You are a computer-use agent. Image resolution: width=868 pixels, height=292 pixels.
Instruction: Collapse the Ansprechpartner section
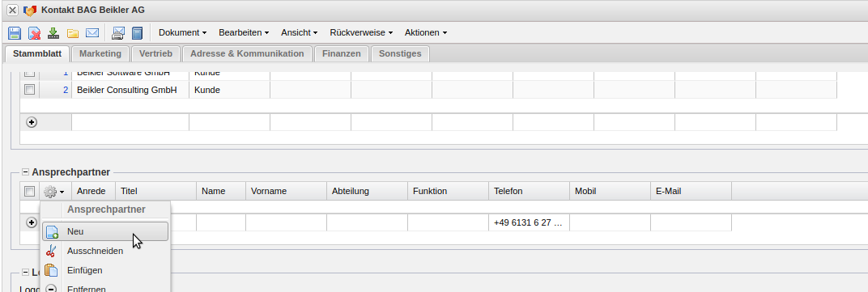(25, 172)
